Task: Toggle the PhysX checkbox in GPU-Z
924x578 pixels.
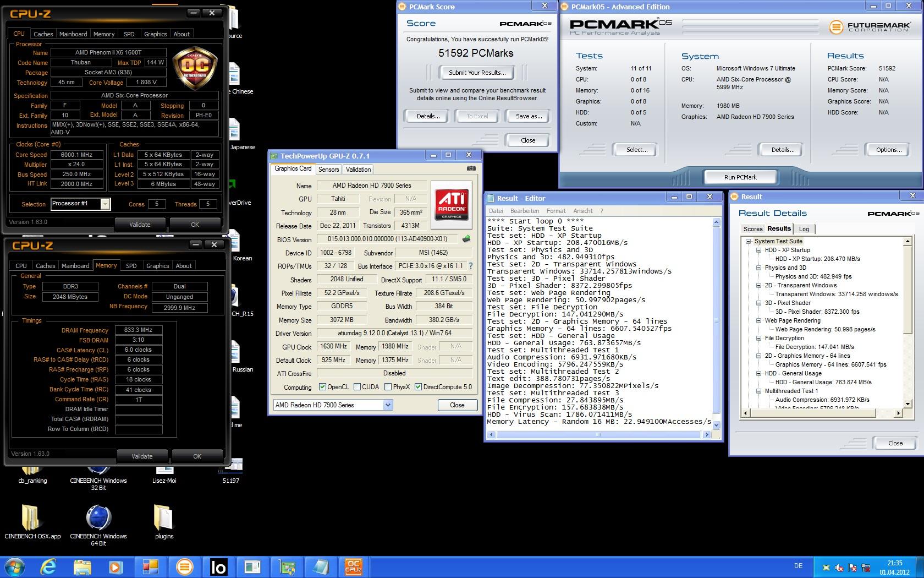Action: point(388,387)
